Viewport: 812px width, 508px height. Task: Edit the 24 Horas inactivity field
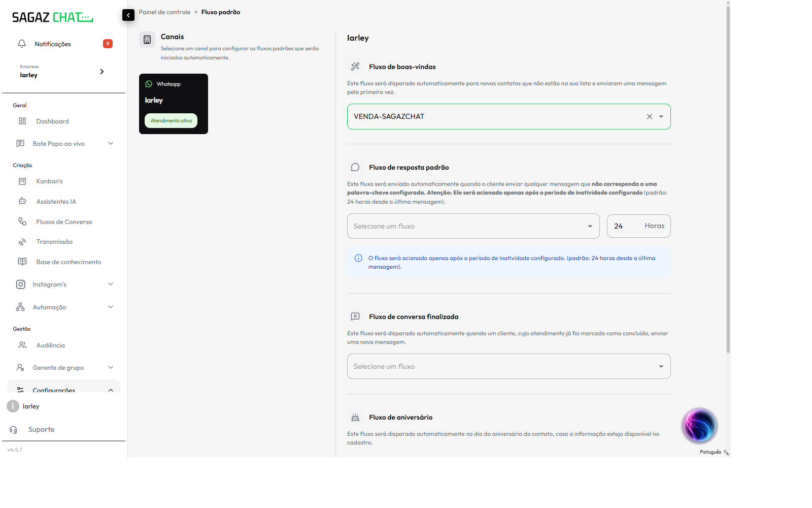638,226
